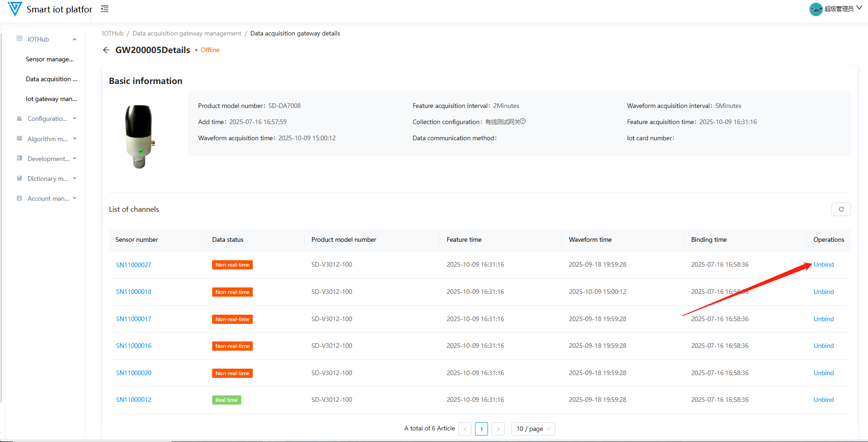The width and height of the screenshot is (868, 442).
Task: Click the help icon beside Collection configuration
Action: coord(523,121)
